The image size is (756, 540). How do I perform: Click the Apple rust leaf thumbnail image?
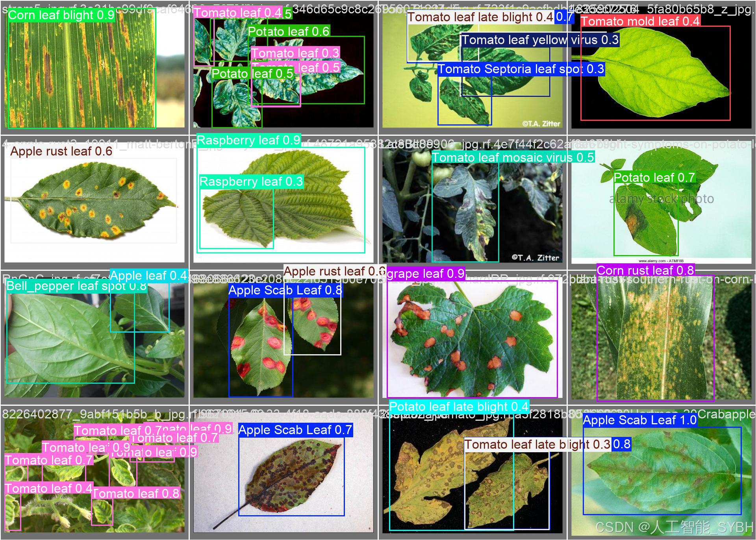[x=94, y=201]
